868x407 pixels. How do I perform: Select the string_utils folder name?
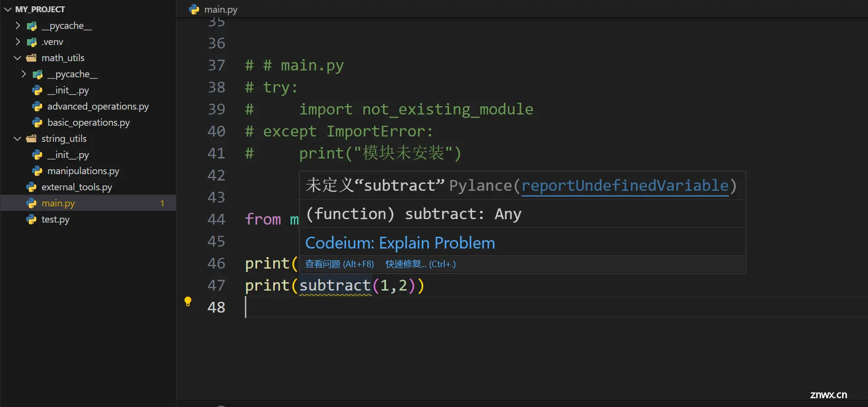coord(64,138)
